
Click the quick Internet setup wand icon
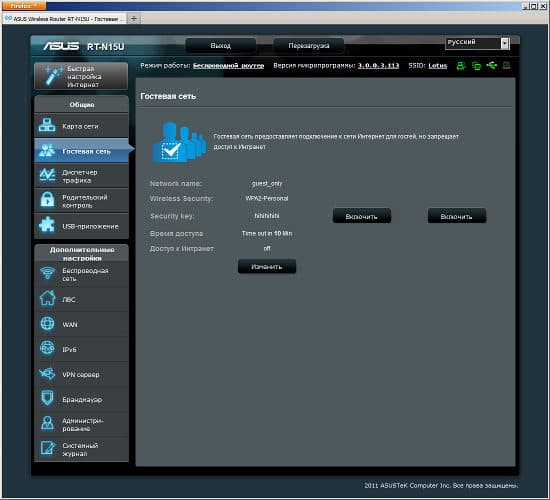point(53,76)
